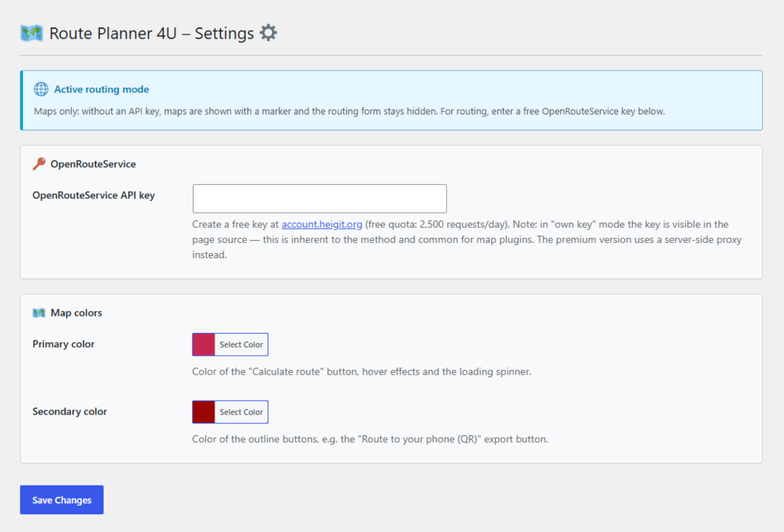Open the account.heigit.org link
784x532 pixels.
tap(322, 224)
